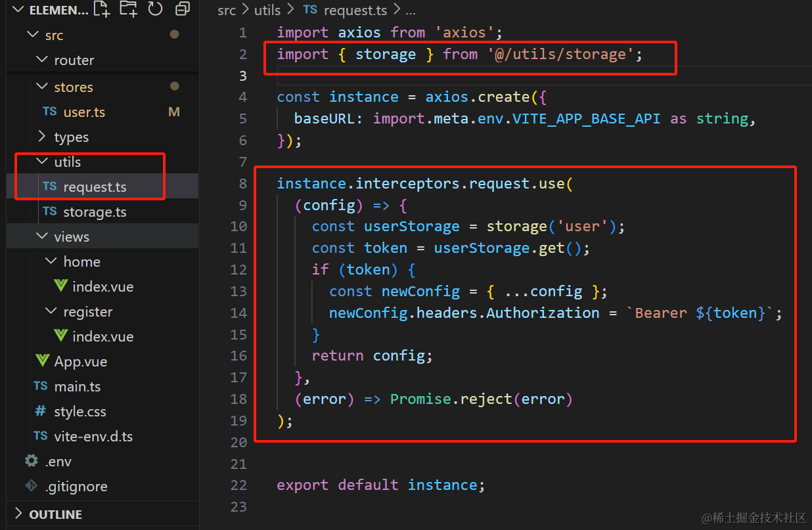Image resolution: width=812 pixels, height=530 pixels.
Task: Open App.vue in the file tree
Action: point(81,362)
